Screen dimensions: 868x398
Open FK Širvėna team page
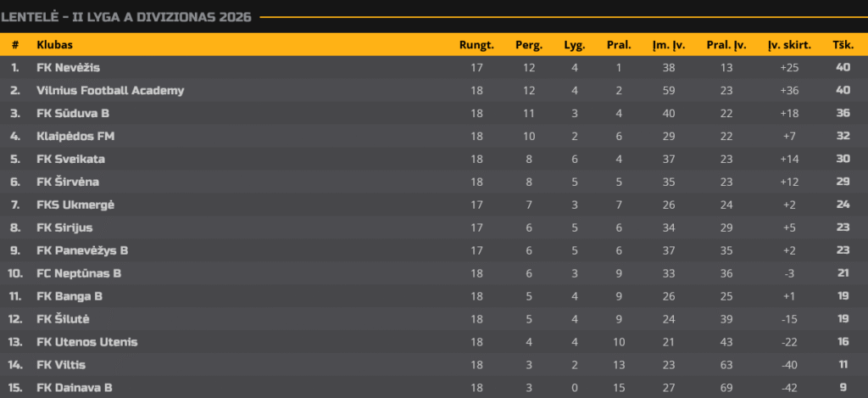pos(68,182)
